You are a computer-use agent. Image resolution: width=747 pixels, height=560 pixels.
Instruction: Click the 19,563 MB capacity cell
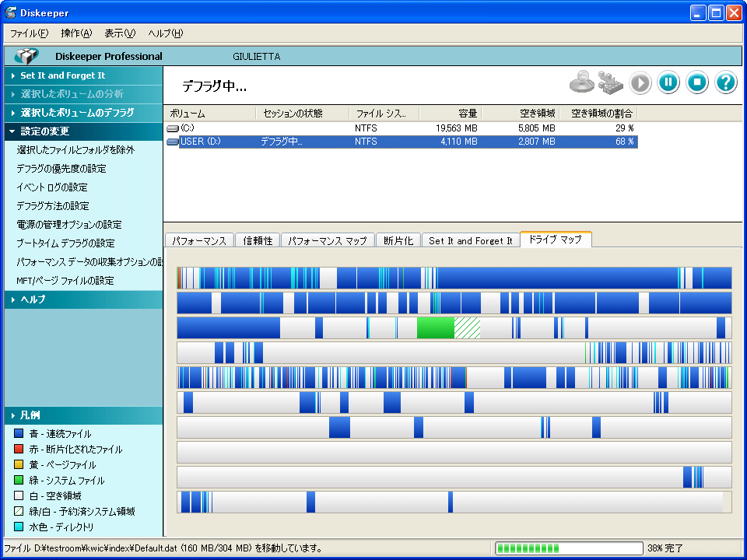pyautogui.click(x=456, y=128)
